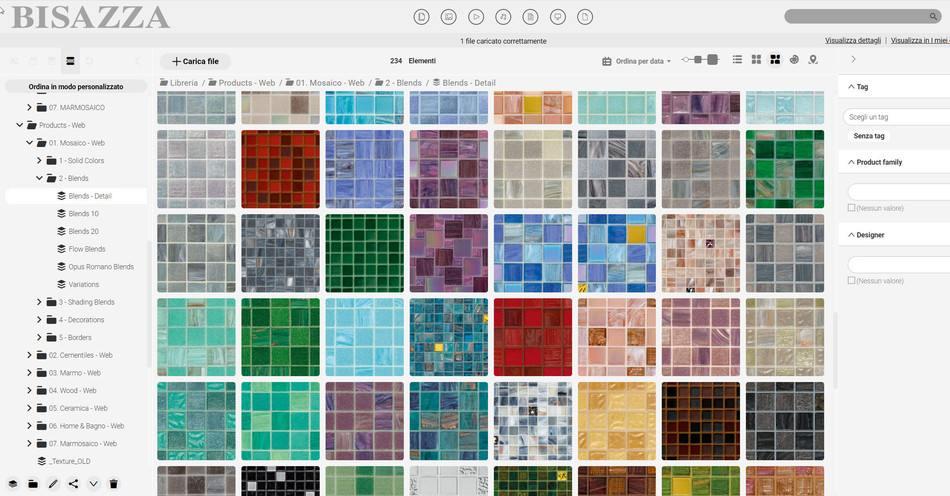This screenshot has width=950, height=496.
Task: Open the bright red mosaic thumbnail
Action: point(533,337)
